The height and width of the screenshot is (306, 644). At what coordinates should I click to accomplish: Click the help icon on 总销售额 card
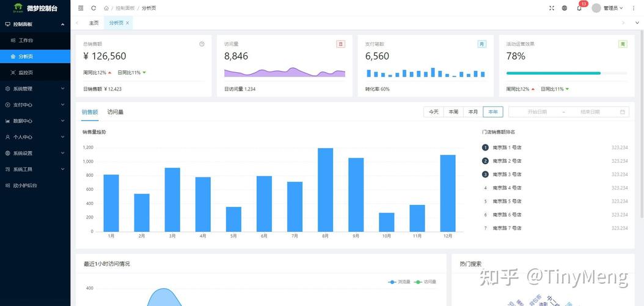(202, 44)
